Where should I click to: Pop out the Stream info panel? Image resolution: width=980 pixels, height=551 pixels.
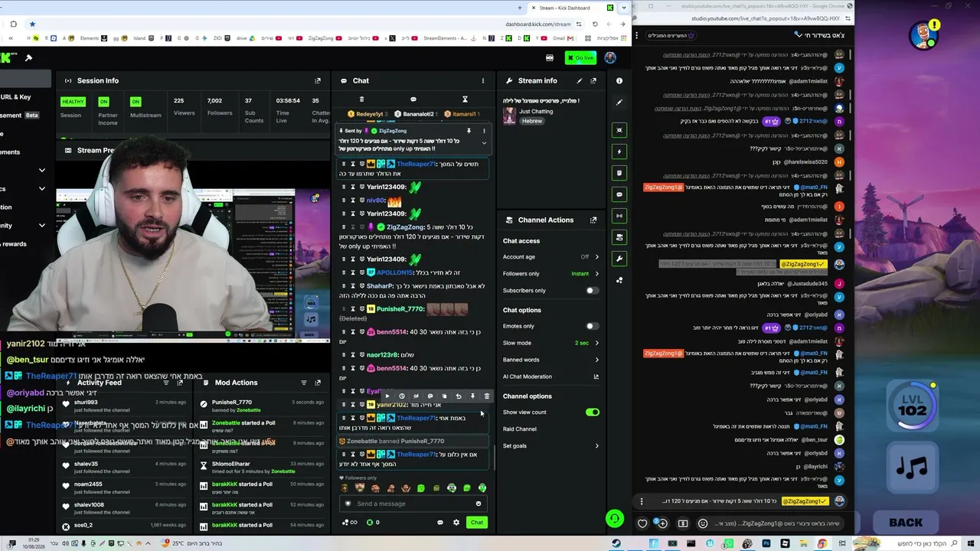(593, 80)
